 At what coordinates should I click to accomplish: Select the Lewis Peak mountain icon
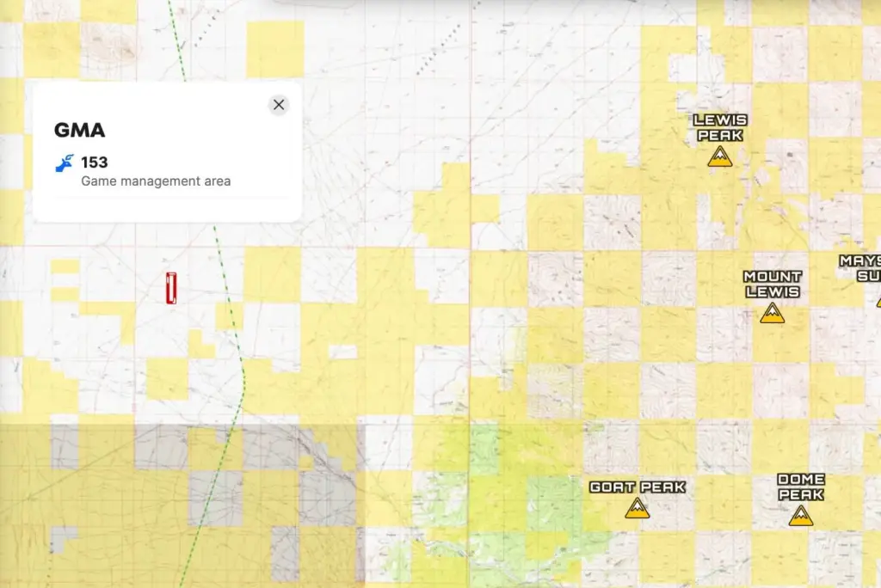(x=719, y=156)
